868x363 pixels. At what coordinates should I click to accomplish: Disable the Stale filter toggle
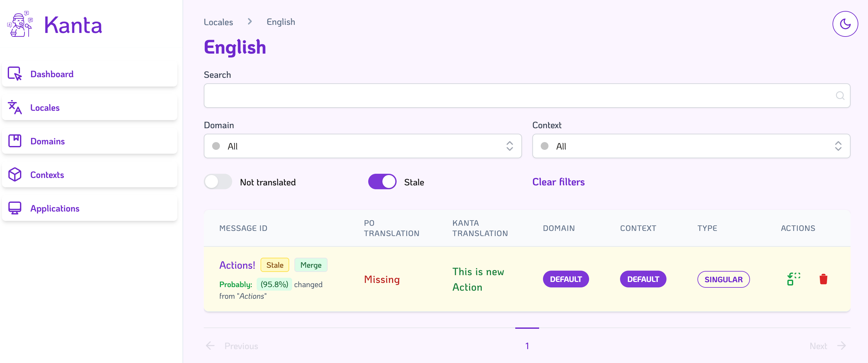coord(382,182)
